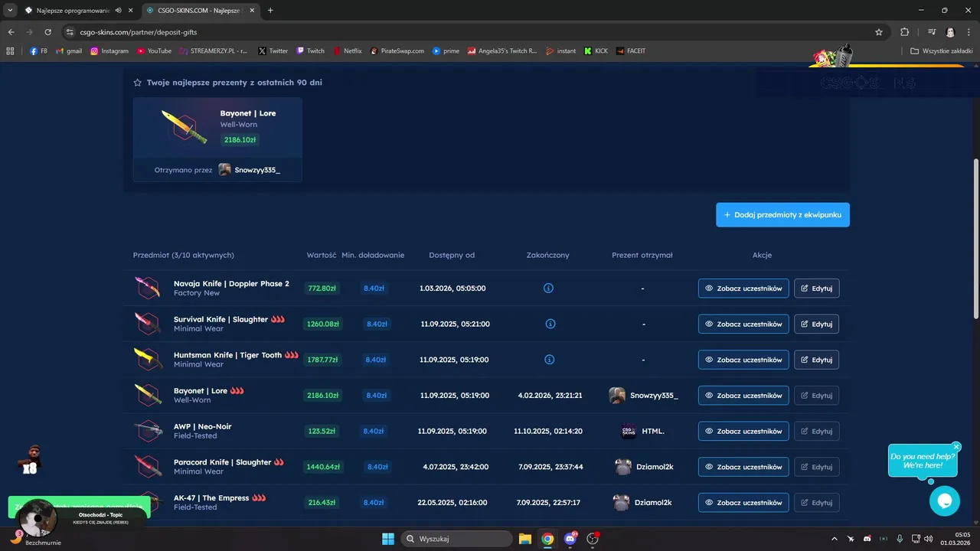The width and height of the screenshot is (980, 551).
Task: Open PirateSwap.com bookmark
Action: click(397, 51)
